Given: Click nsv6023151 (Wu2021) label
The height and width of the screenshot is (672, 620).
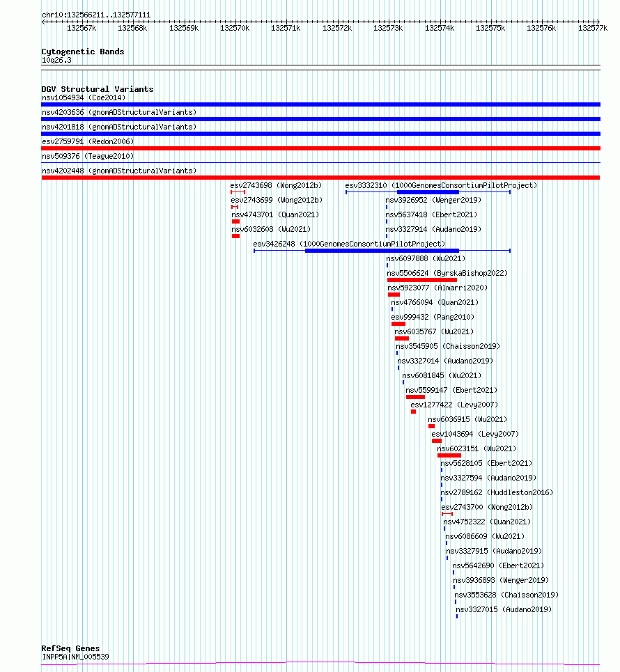Looking at the screenshot, I should tap(476, 448).
